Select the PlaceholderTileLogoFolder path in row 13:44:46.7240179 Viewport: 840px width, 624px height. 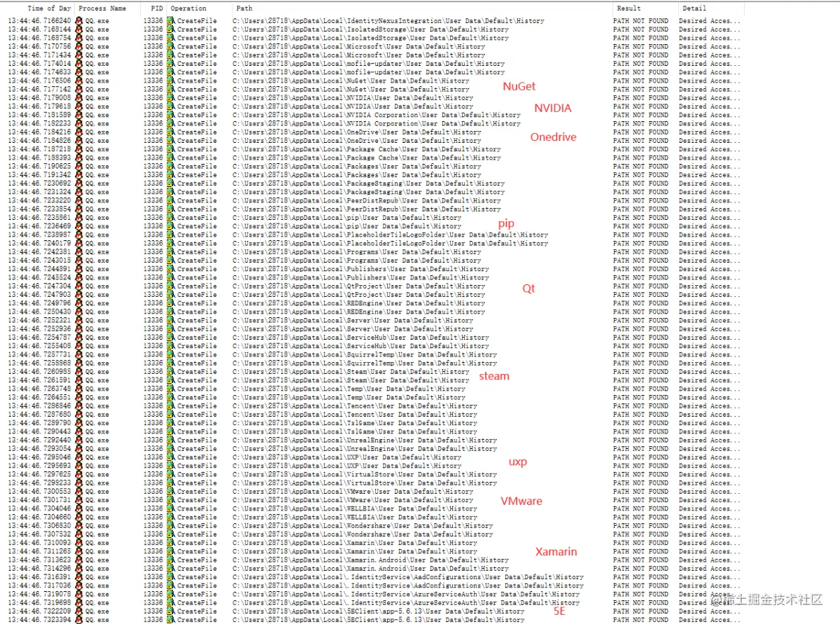click(391, 244)
